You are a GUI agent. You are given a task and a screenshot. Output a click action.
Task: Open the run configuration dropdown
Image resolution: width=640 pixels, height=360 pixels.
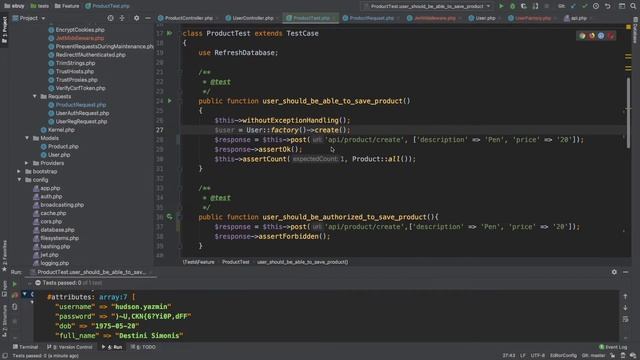click(x=428, y=6)
